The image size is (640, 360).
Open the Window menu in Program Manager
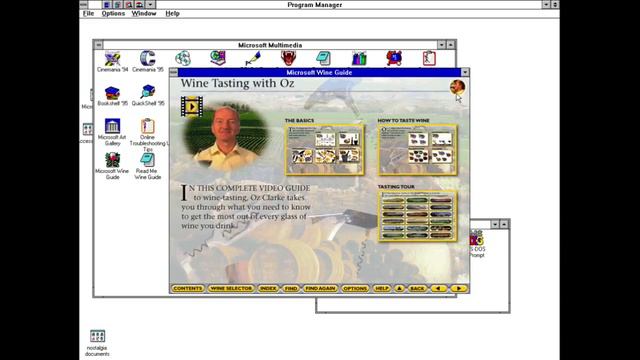pyautogui.click(x=144, y=13)
